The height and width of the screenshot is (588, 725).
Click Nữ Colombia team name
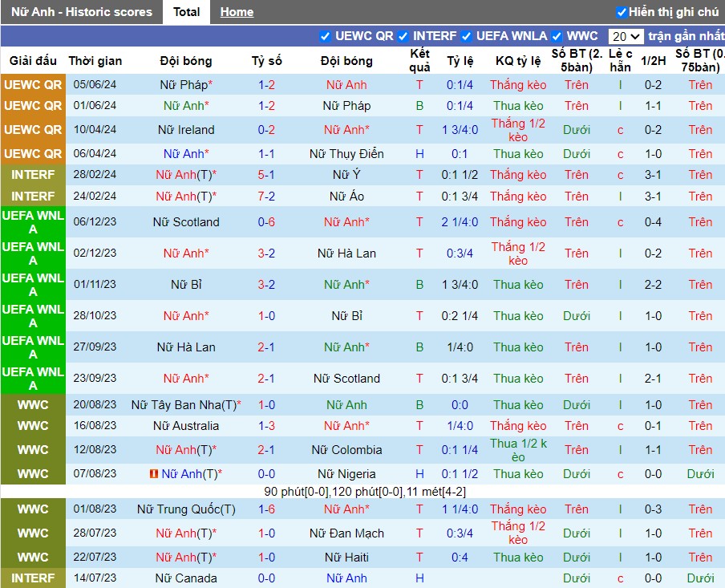click(x=346, y=450)
